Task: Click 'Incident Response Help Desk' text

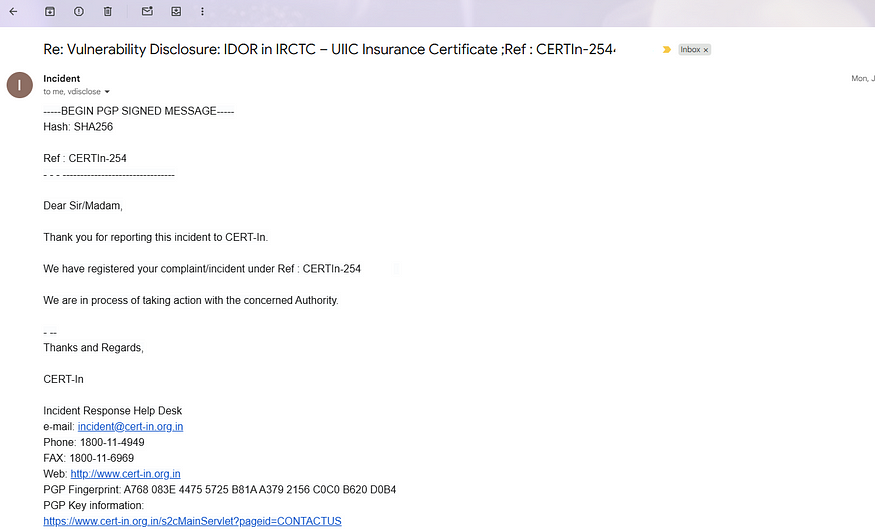Action: (x=113, y=411)
